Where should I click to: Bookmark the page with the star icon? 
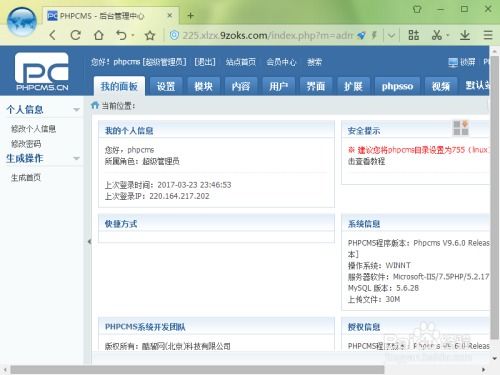[x=150, y=35]
